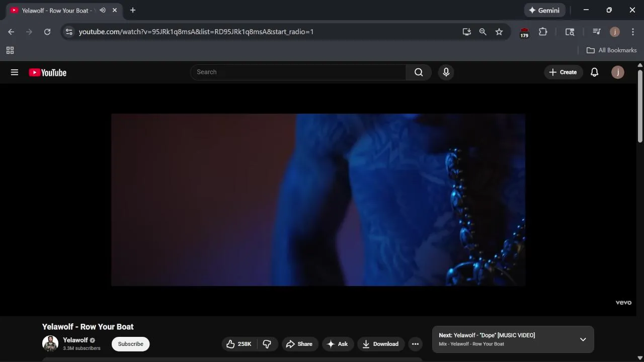The image size is (644, 362).
Task: Expand the Next up mix playlist panel
Action: (583, 339)
